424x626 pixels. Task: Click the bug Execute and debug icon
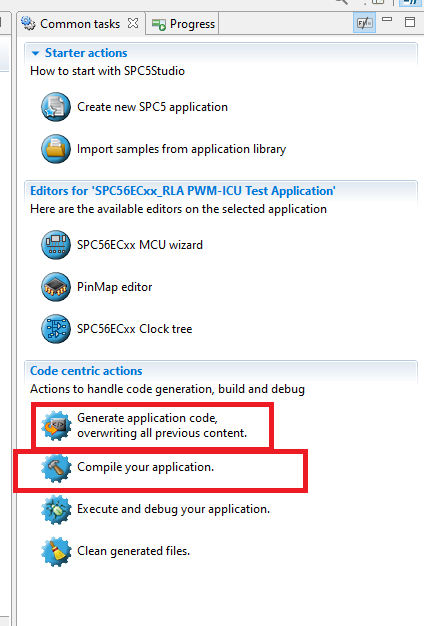56,509
